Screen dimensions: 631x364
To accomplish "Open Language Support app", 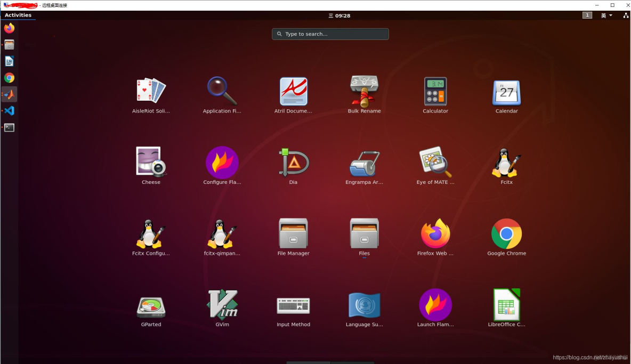I will [364, 310].
